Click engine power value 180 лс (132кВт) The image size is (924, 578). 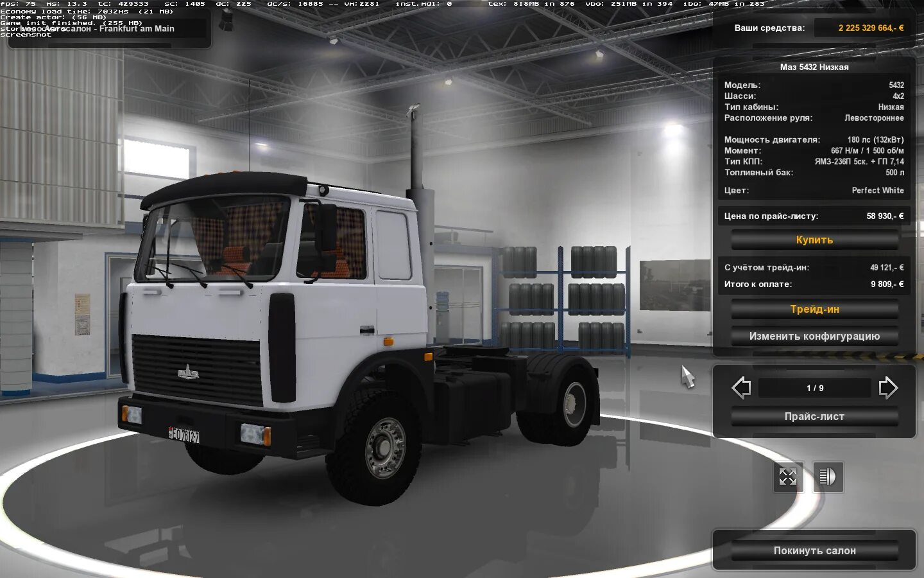click(875, 140)
